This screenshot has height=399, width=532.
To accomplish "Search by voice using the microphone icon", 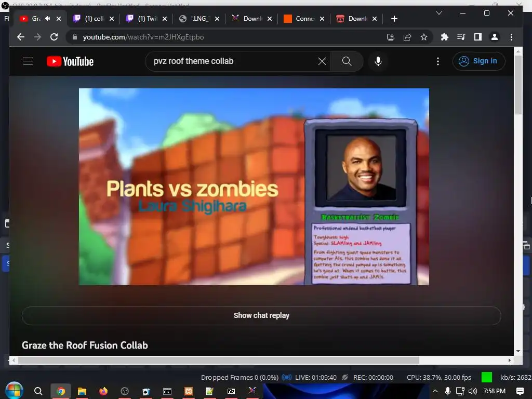I will [x=378, y=61].
